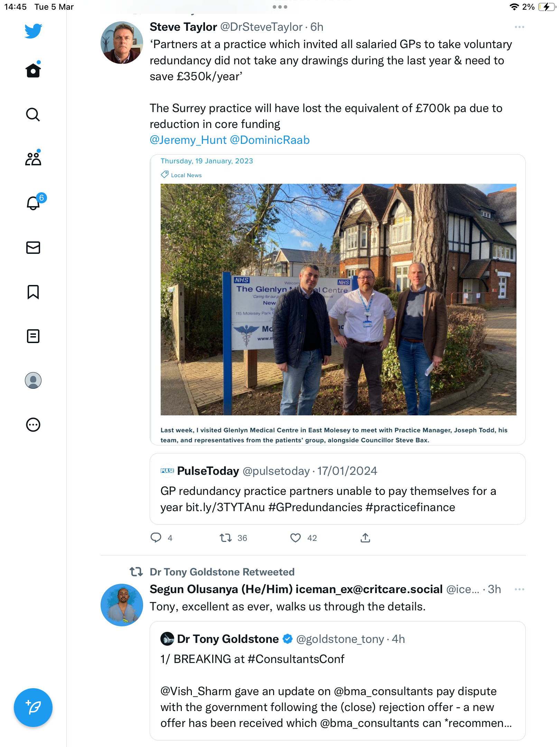
Task: Follow the @Jeremy_Hunt mention link
Action: 188,140
